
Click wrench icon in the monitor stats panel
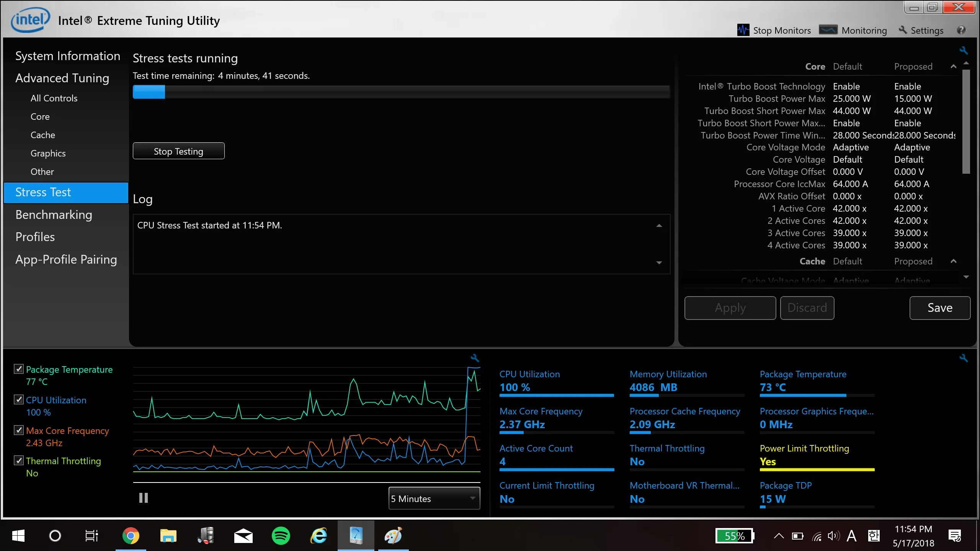[963, 358]
